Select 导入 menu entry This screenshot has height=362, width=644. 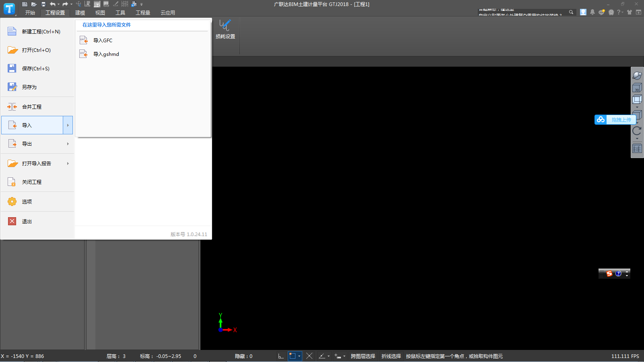(x=32, y=125)
